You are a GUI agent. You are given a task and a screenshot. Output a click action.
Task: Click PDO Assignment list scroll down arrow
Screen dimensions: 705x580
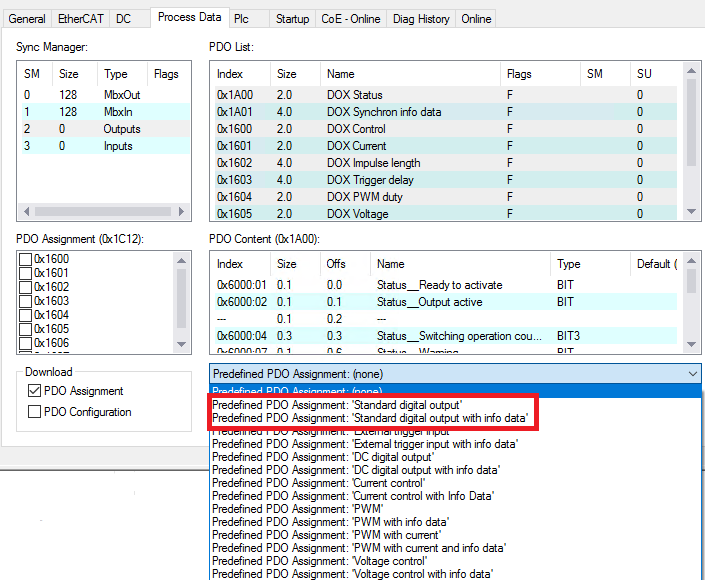pos(181,344)
